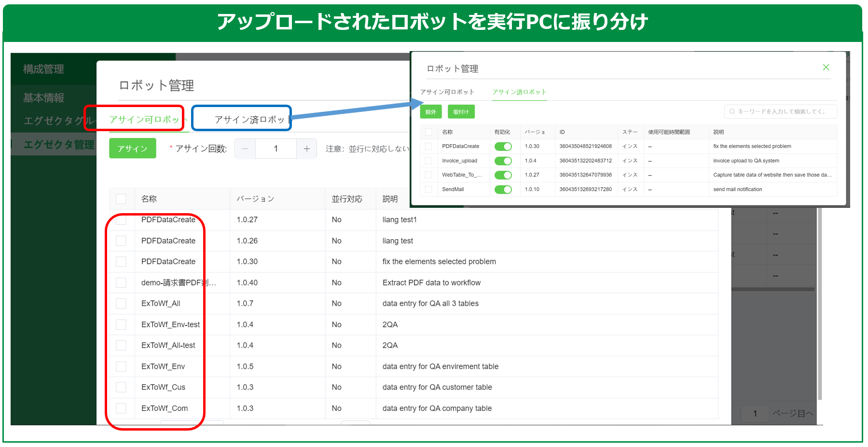Click the green 取付け button
This screenshot has height=447, width=868.
(461, 112)
